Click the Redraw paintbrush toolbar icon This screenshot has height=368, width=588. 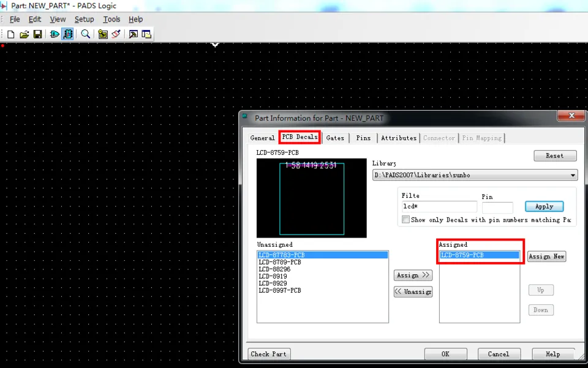tap(116, 34)
